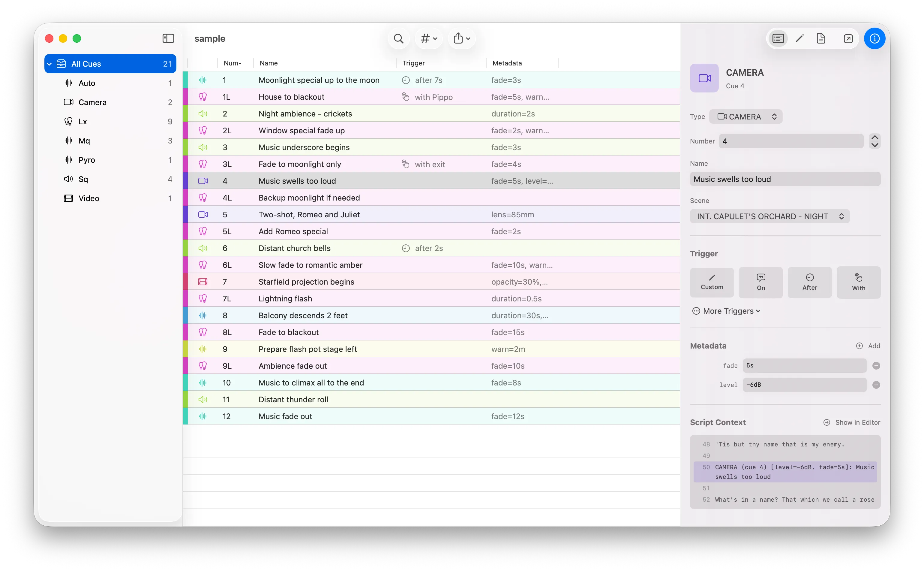This screenshot has width=924, height=571.
Task: Toggle the blue info inspector button
Action: (874, 38)
